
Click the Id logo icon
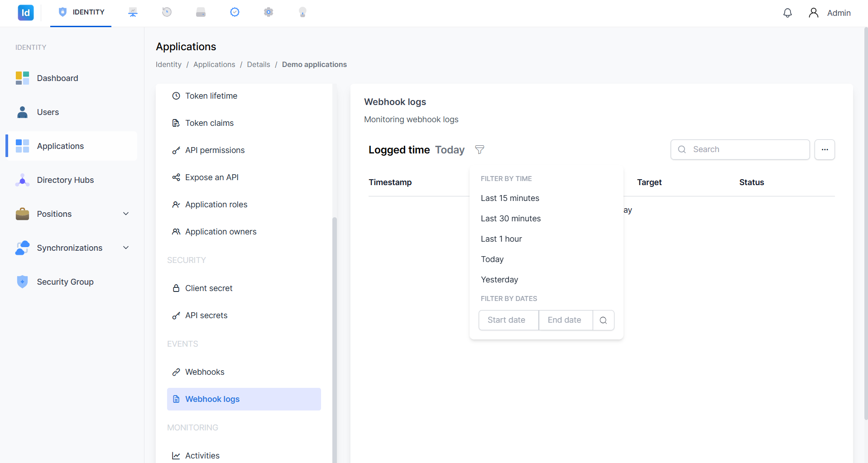(x=26, y=13)
